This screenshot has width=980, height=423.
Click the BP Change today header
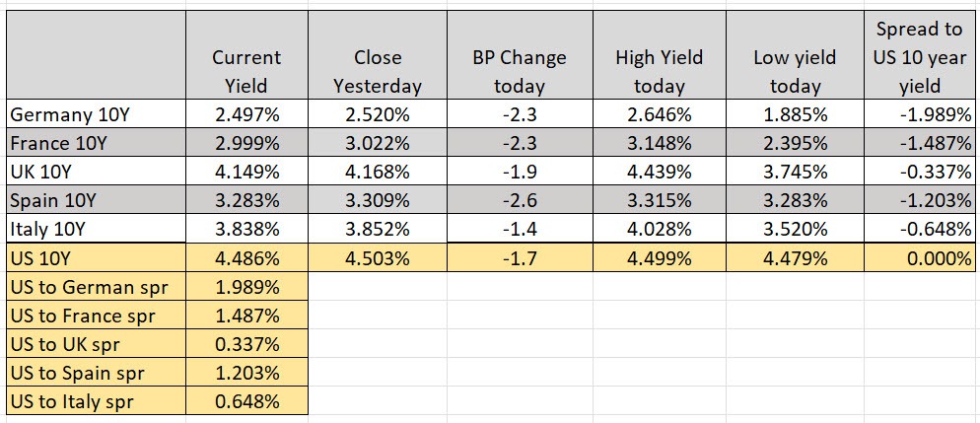pos(519,71)
